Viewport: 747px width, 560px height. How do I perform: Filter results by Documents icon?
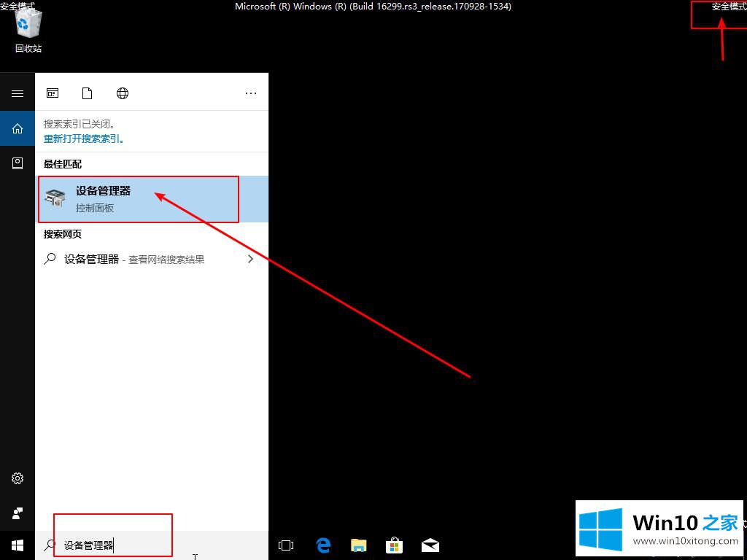click(88, 93)
